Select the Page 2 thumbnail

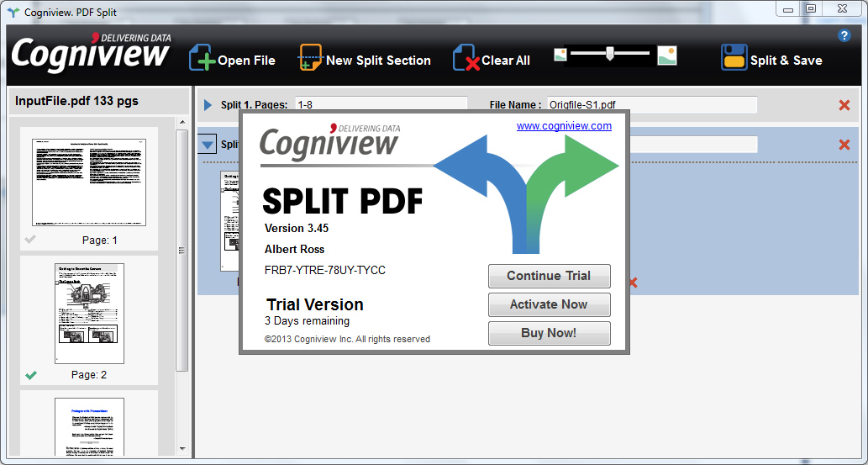[x=89, y=314]
